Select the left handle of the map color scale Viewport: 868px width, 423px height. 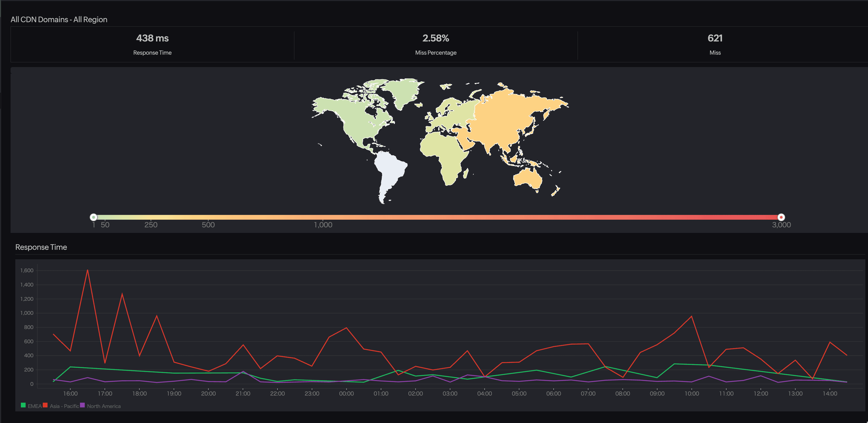(x=93, y=217)
